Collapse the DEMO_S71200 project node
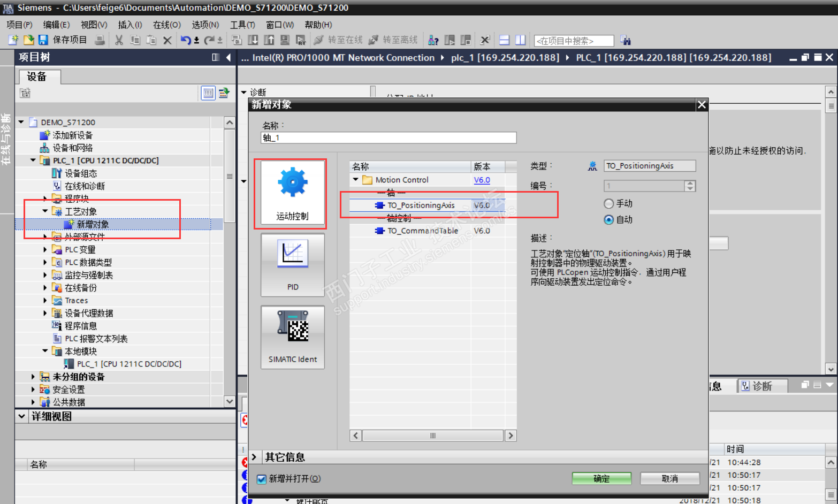 21,122
